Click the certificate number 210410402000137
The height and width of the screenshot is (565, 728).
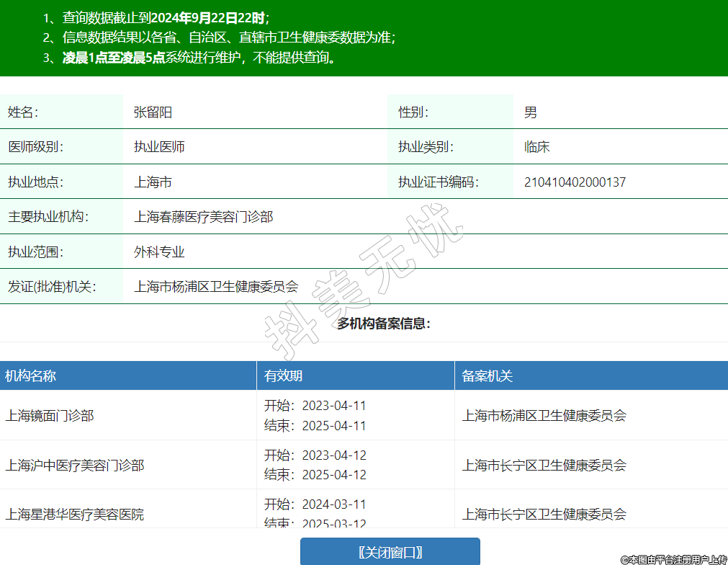(575, 182)
